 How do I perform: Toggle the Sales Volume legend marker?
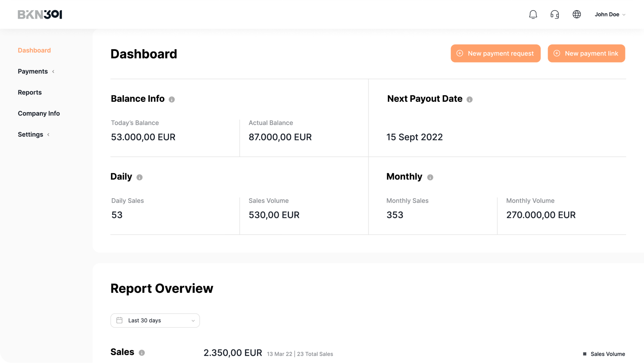[x=585, y=354]
